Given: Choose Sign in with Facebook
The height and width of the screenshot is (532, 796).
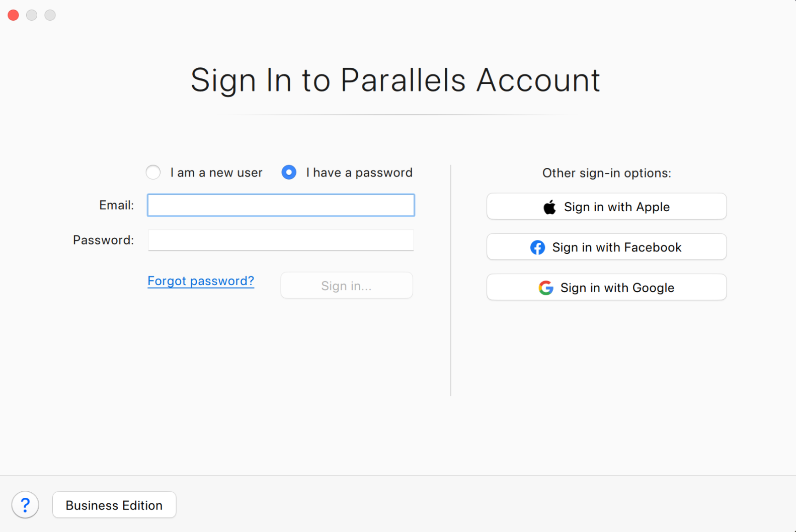Looking at the screenshot, I should tap(606, 247).
